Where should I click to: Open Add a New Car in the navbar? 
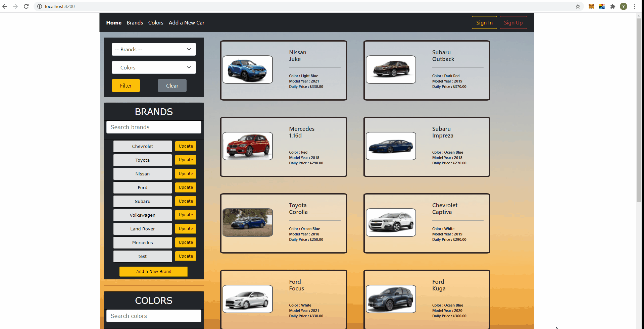tap(187, 23)
